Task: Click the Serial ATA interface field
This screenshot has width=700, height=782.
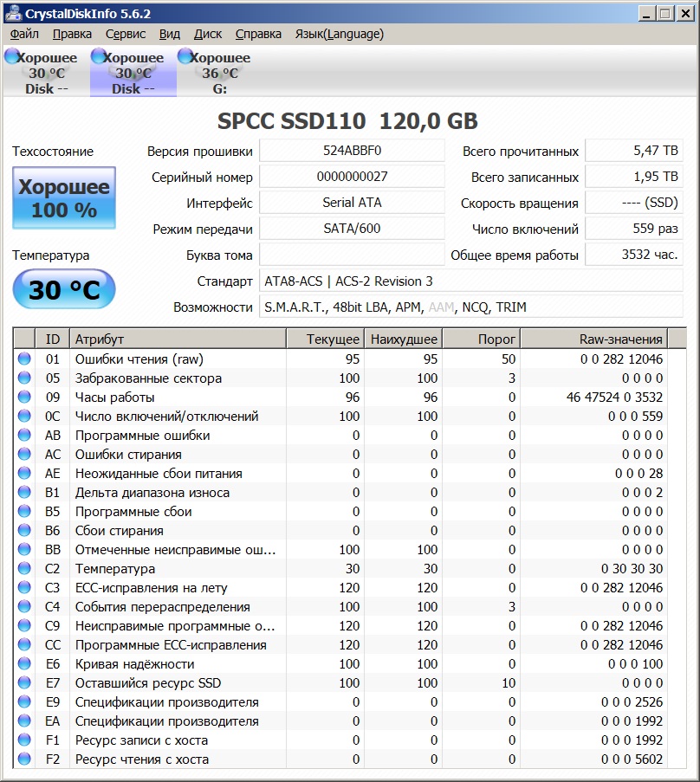Action: click(352, 203)
